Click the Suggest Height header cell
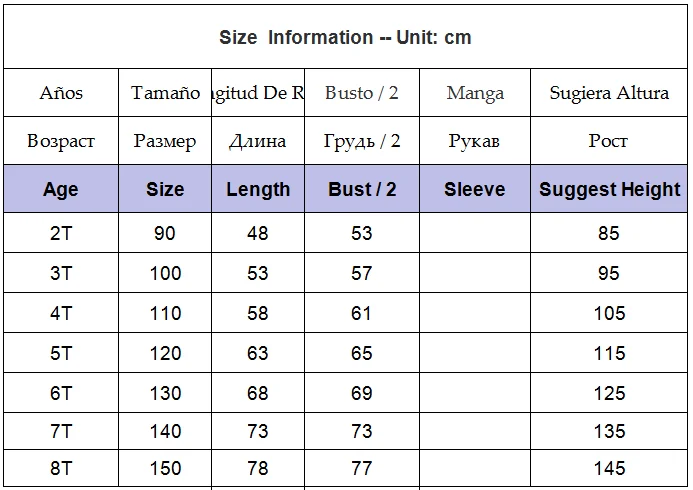This screenshot has height=490, width=693. coord(609,189)
